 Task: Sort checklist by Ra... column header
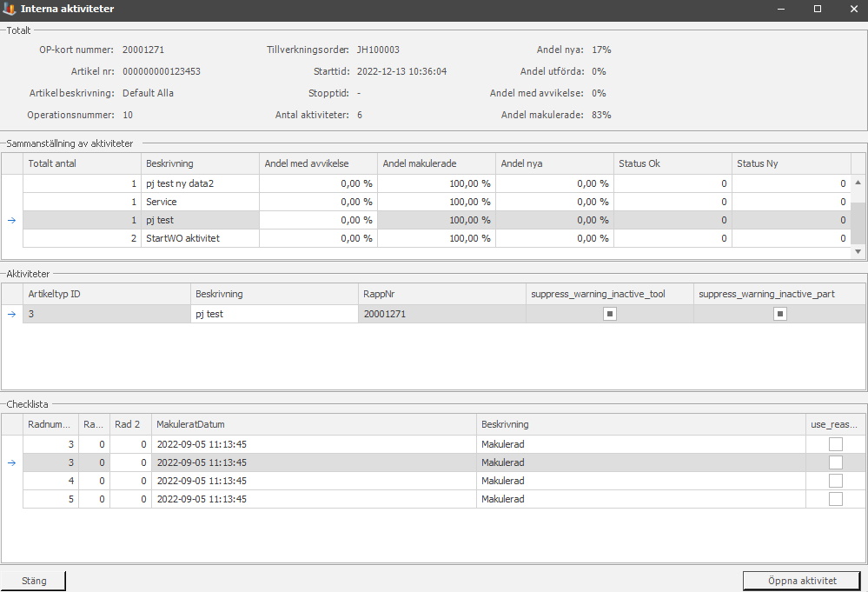coord(94,424)
